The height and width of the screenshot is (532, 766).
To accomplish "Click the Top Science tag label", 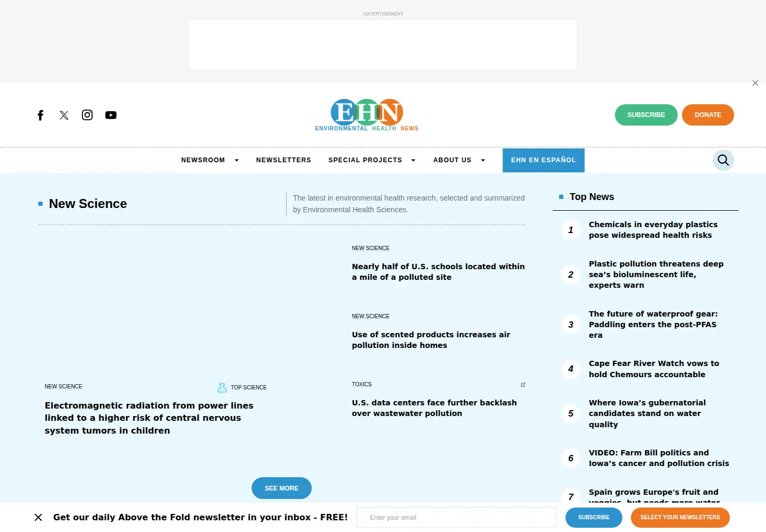I will tap(249, 388).
